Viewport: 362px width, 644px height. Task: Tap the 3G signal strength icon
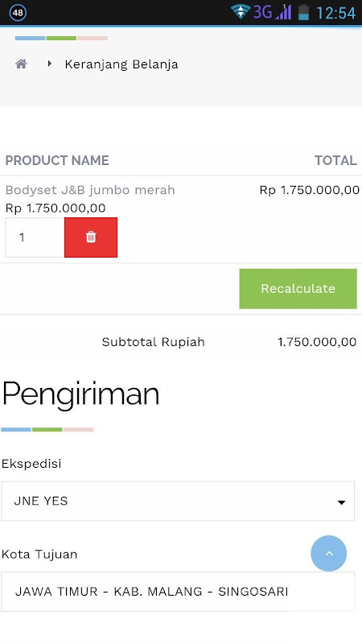coord(272,12)
